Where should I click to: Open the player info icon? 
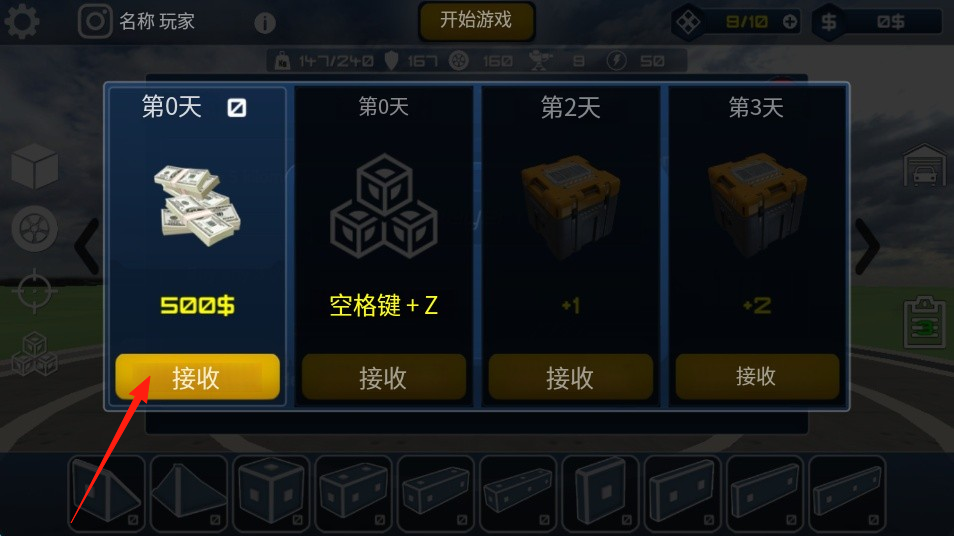click(265, 23)
